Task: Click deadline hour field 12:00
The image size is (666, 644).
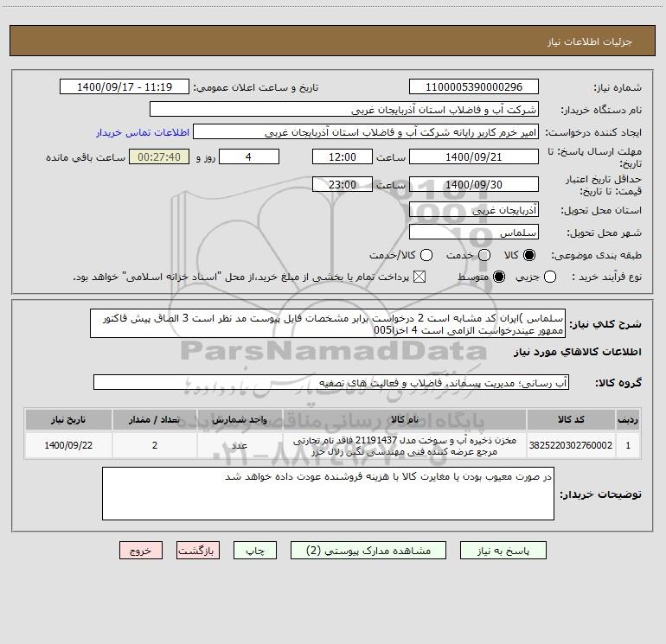Action: [x=343, y=156]
